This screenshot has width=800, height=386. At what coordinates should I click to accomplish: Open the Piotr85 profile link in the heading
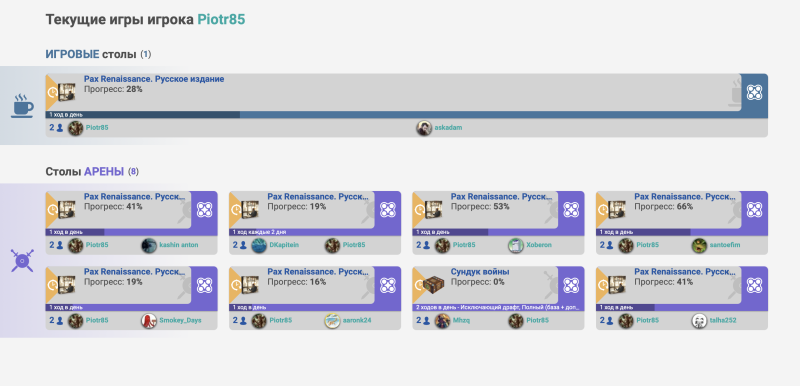[221, 19]
